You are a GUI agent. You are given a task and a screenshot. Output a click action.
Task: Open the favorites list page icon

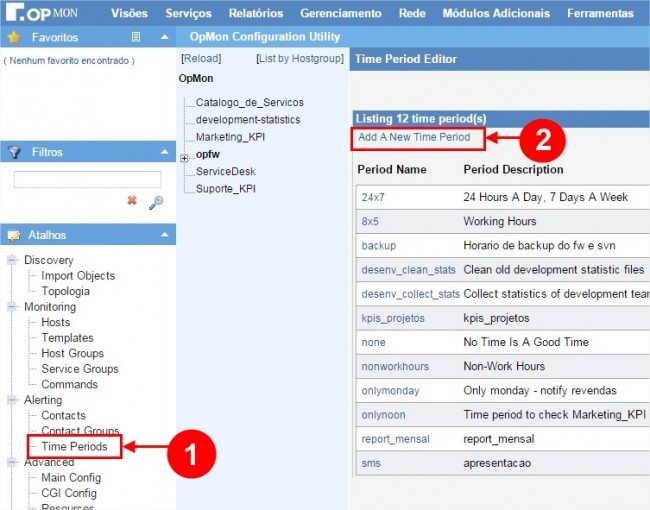pyautogui.click(x=136, y=37)
